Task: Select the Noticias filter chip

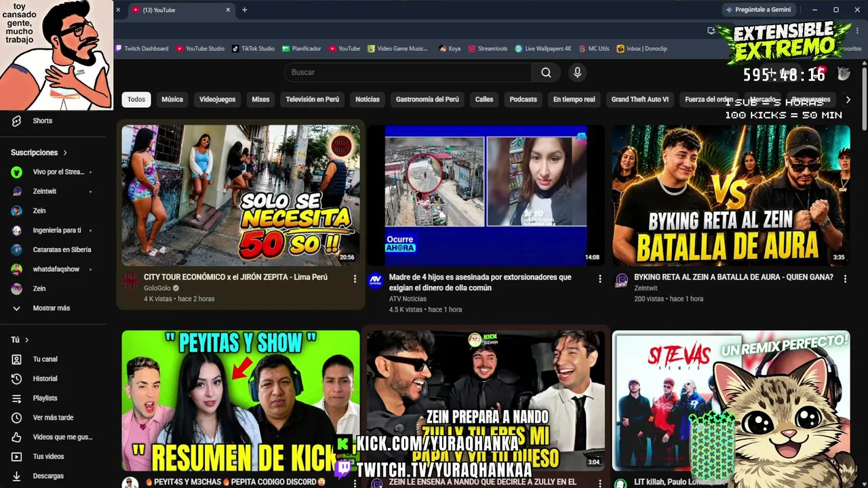Action: (368, 100)
